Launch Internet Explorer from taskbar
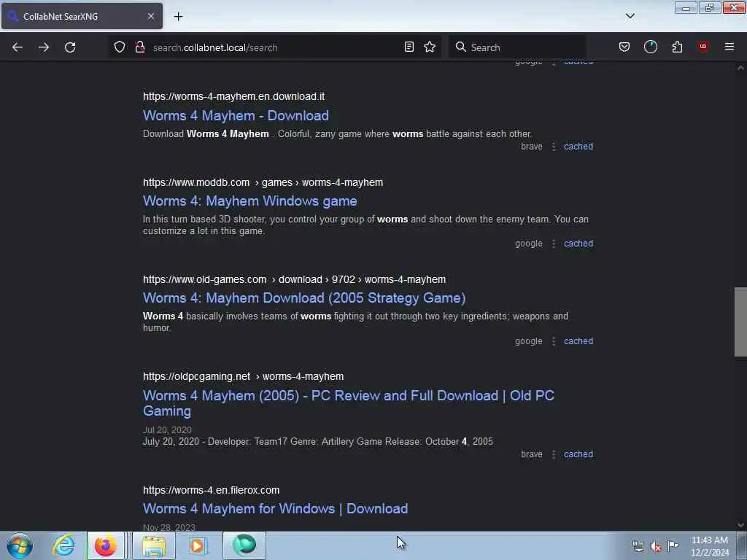 pyautogui.click(x=63, y=545)
